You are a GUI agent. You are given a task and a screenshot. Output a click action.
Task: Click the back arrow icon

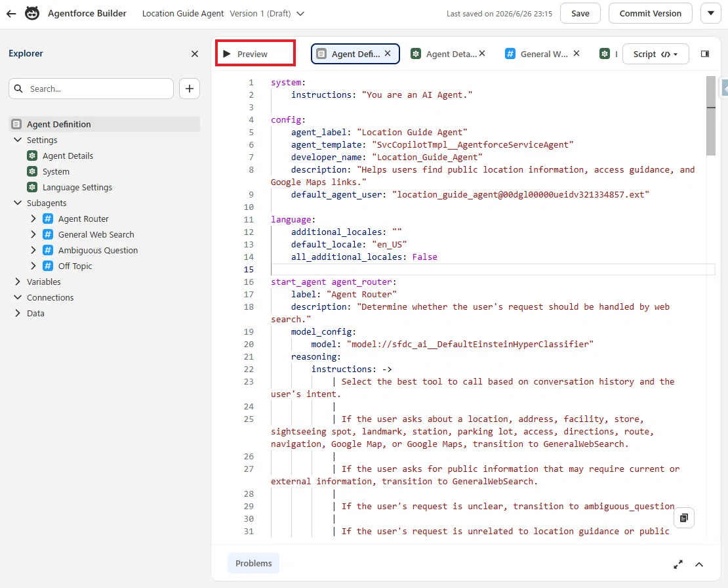click(11, 14)
